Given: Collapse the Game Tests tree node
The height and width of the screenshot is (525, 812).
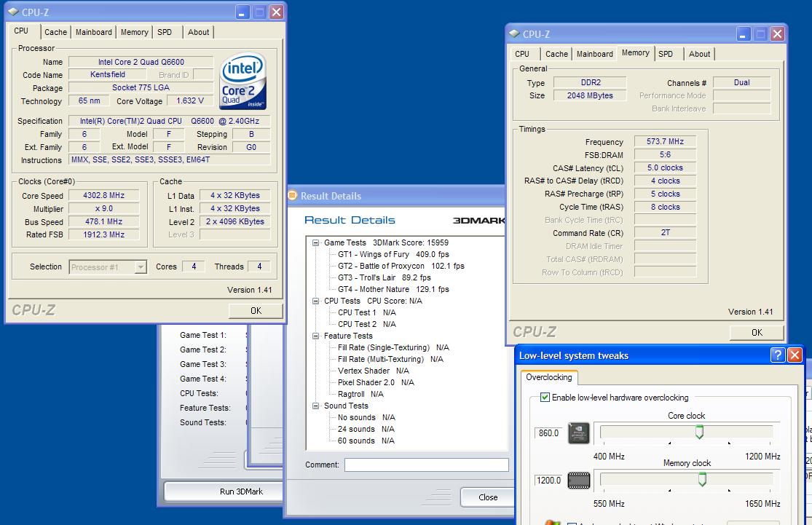Looking at the screenshot, I should 315,242.
